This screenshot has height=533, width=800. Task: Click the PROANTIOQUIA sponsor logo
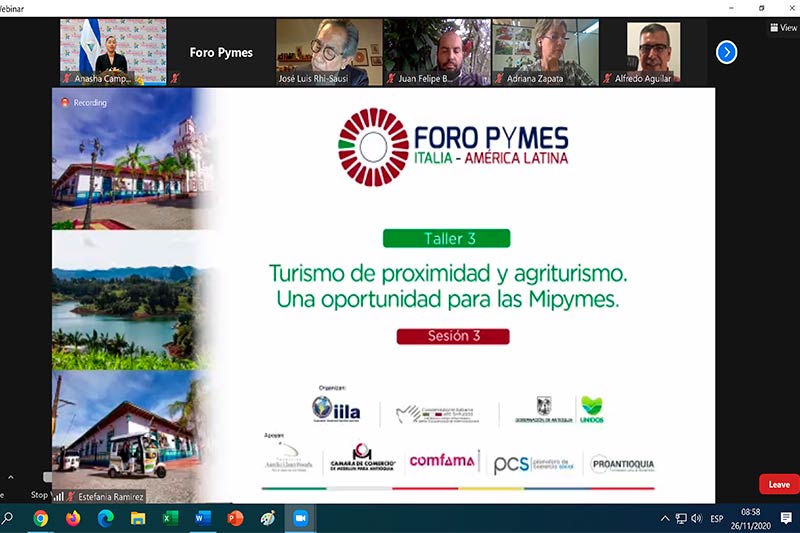pos(622,464)
